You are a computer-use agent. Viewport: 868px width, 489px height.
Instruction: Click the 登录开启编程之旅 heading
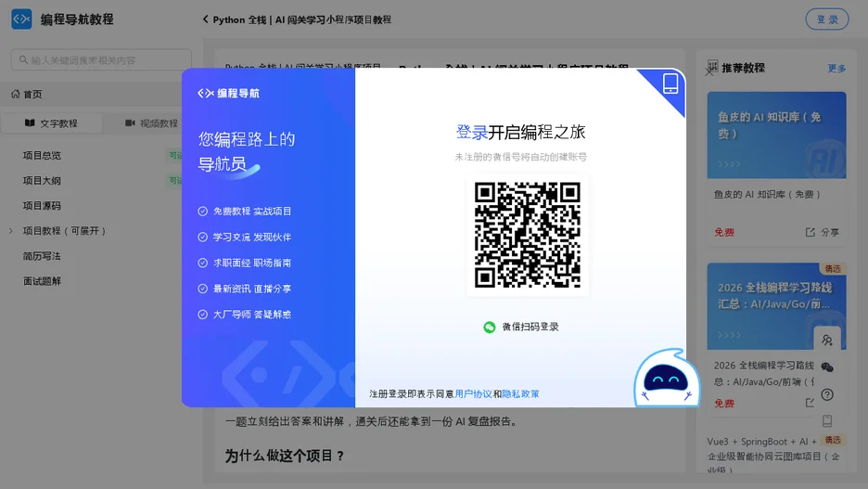(x=520, y=132)
